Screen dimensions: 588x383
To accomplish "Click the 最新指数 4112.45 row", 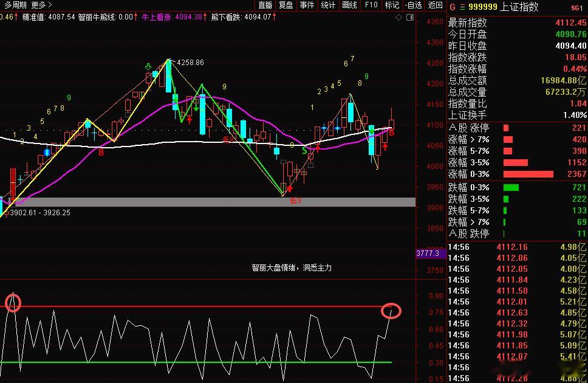I will coord(518,22).
